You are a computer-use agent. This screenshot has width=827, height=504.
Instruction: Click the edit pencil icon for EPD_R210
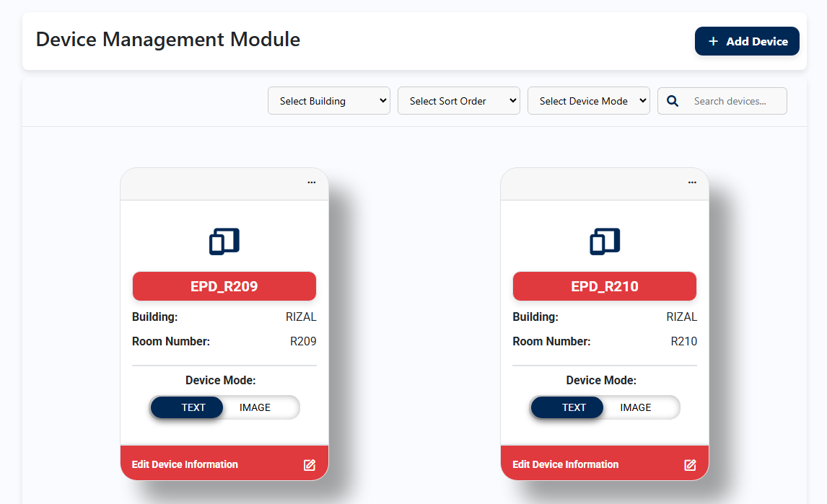pyautogui.click(x=690, y=464)
